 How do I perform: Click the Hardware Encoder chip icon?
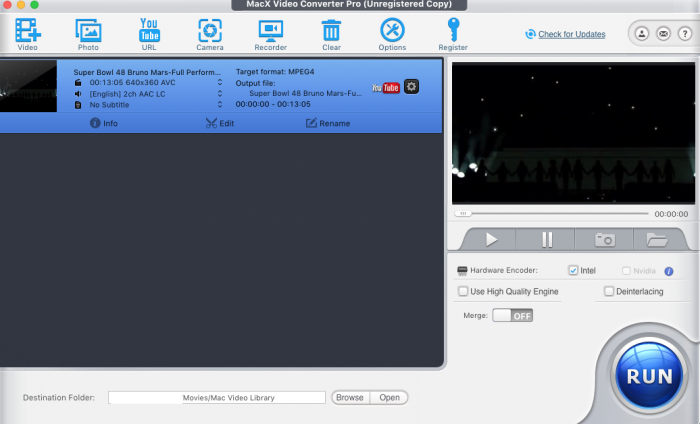[x=462, y=270]
